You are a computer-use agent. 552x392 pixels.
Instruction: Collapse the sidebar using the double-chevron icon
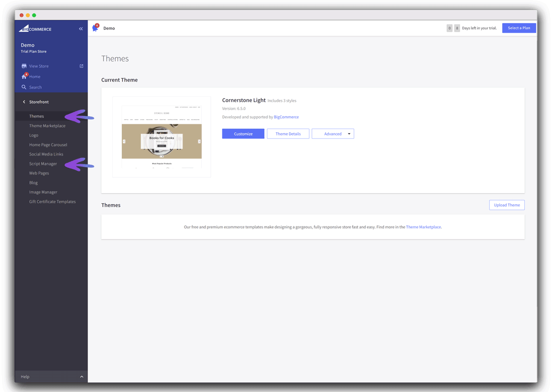tap(81, 28)
